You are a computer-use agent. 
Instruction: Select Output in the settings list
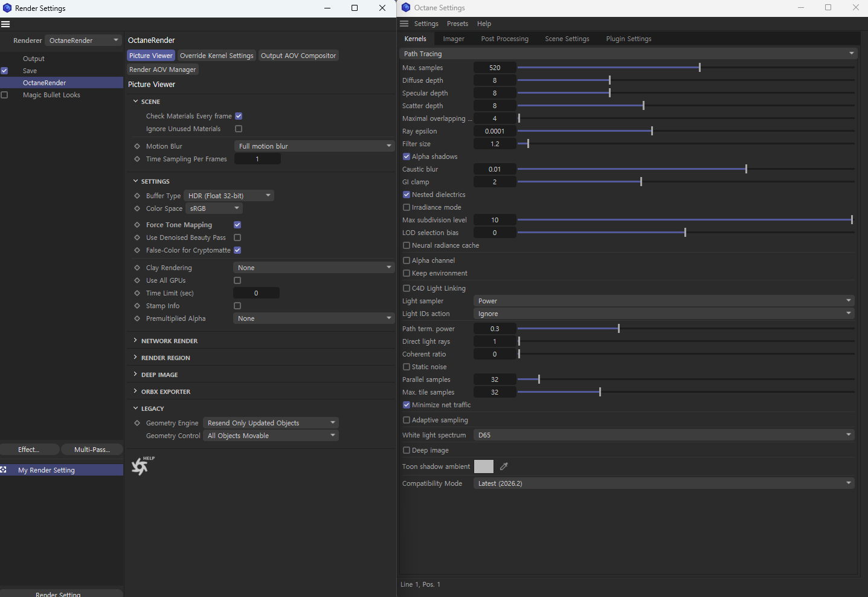(x=34, y=59)
